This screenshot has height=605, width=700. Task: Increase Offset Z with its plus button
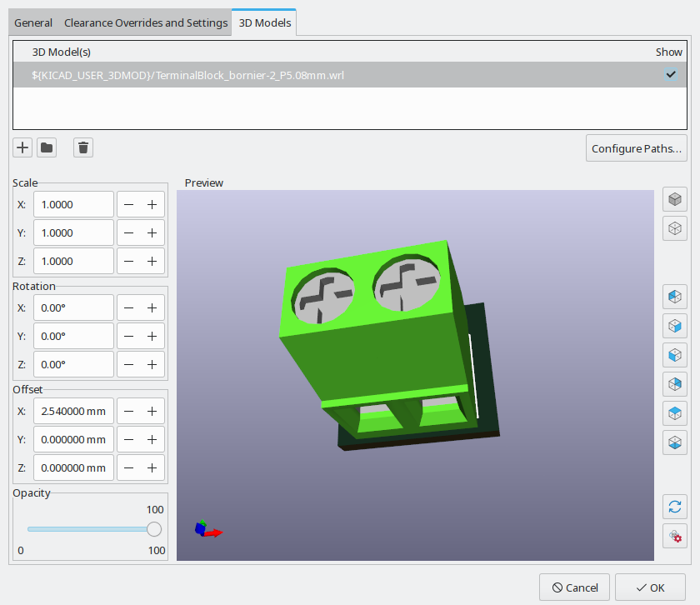point(152,468)
